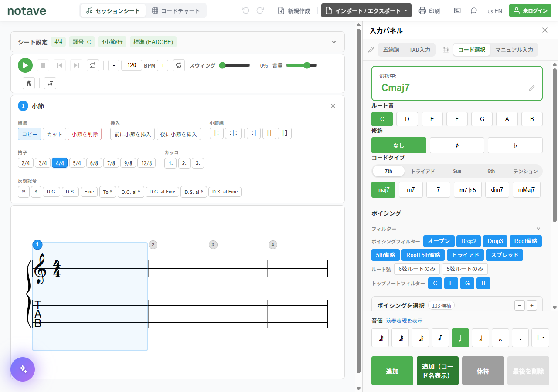Click the 小節を削除 button
558x392 pixels.
[85, 134]
